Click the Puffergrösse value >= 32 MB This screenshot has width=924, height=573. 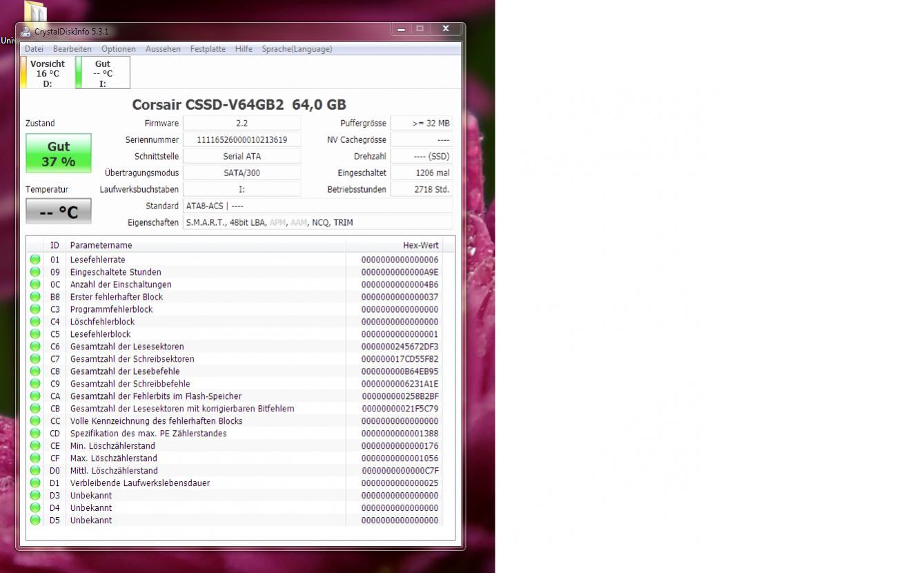tap(422, 124)
